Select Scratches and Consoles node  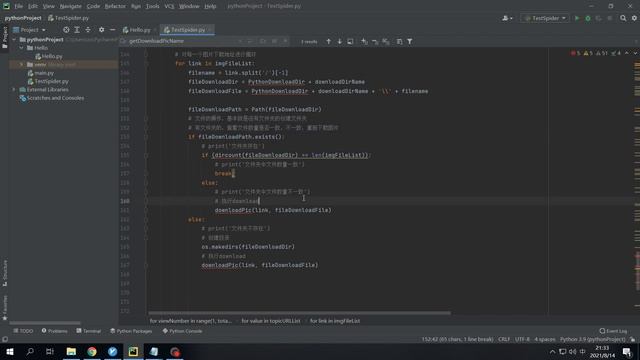pyautogui.click(x=52, y=98)
